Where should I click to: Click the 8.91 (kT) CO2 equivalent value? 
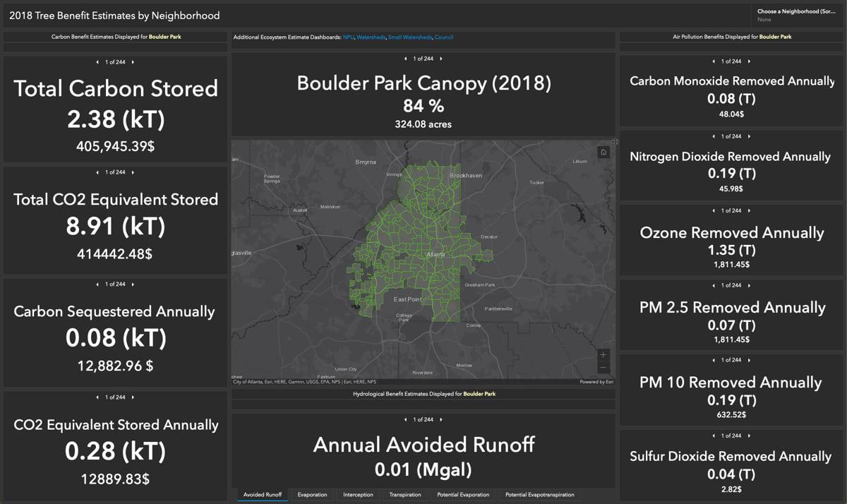[116, 226]
